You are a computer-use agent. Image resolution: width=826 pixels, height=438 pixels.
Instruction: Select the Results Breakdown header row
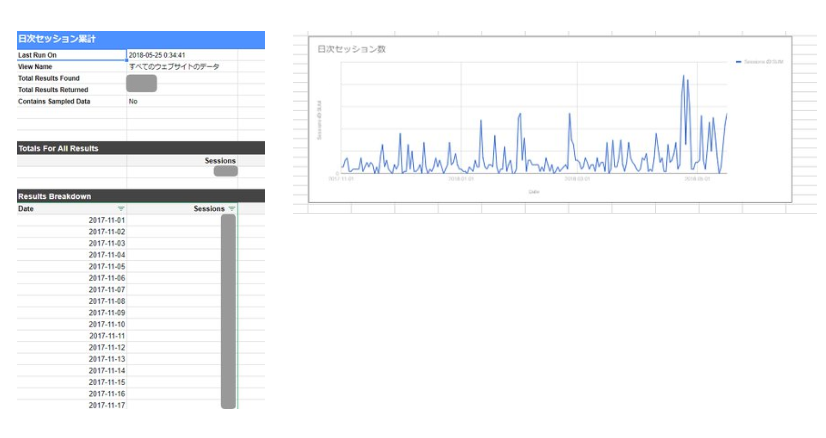click(x=141, y=195)
